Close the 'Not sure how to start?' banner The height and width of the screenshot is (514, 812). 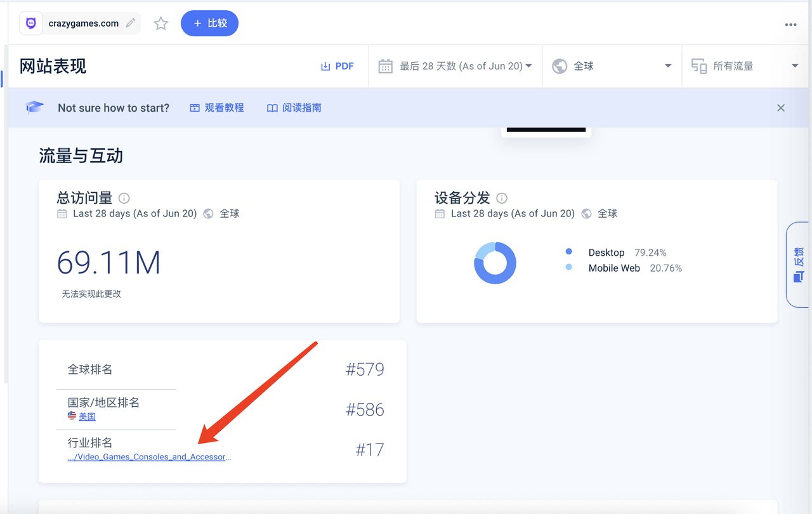coord(781,108)
